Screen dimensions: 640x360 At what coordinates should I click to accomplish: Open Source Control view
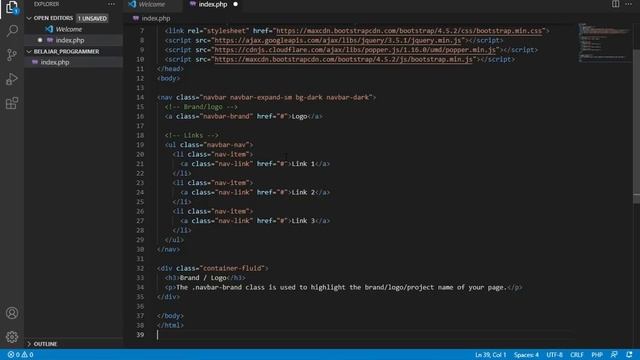(x=12, y=55)
